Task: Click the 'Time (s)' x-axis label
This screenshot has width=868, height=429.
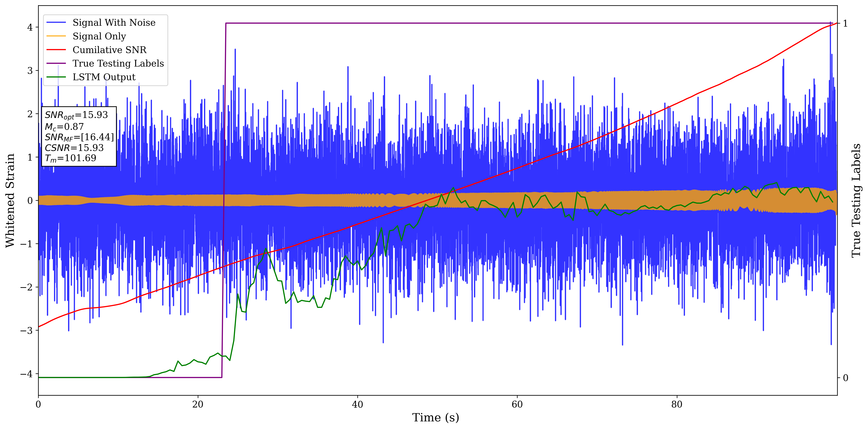Action: pos(435,418)
